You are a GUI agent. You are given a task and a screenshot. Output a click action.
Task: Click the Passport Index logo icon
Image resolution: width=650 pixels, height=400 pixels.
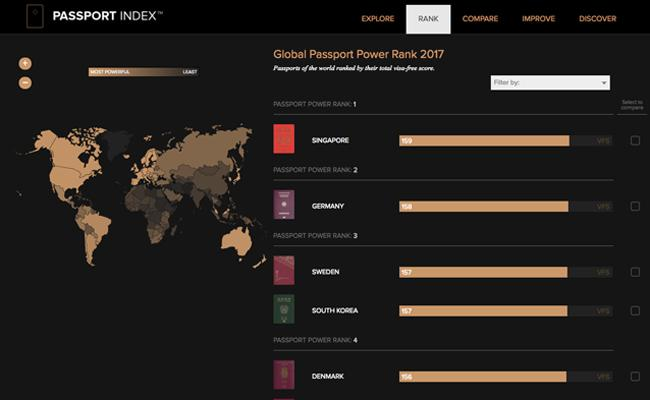[x=37, y=17]
